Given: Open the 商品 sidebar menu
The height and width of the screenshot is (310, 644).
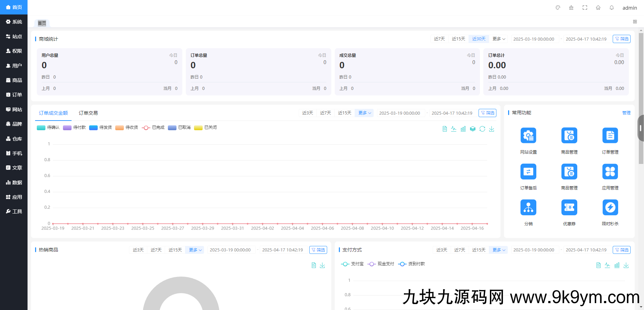Looking at the screenshot, I should coord(14,80).
